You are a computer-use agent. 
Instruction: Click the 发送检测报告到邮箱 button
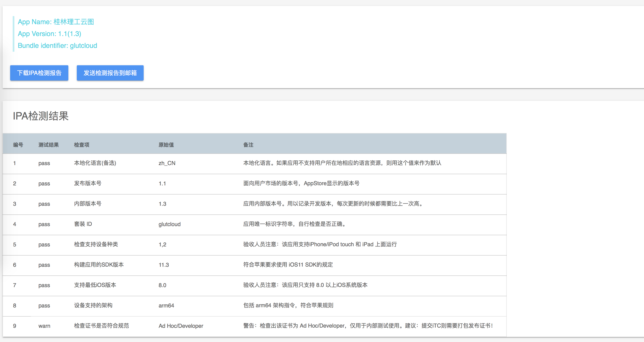coord(110,73)
